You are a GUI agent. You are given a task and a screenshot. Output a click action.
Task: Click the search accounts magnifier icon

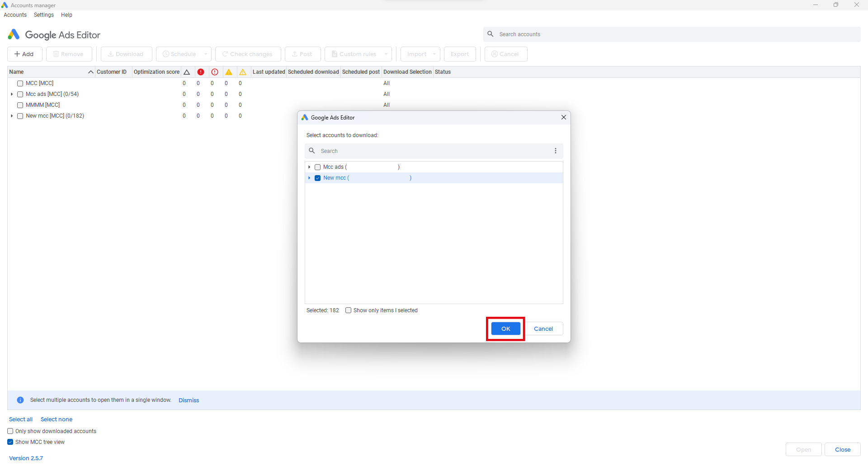(x=491, y=34)
